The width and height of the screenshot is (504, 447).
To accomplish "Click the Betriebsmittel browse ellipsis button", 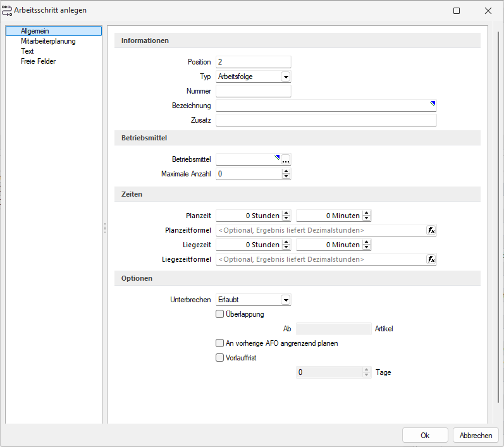I will coord(286,160).
